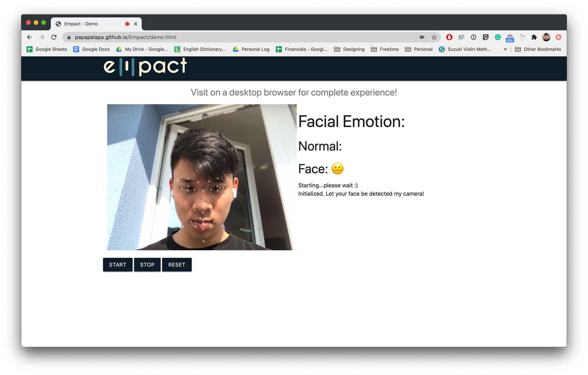Click the 'Normal:' label
The height and width of the screenshot is (375, 588).
320,146
